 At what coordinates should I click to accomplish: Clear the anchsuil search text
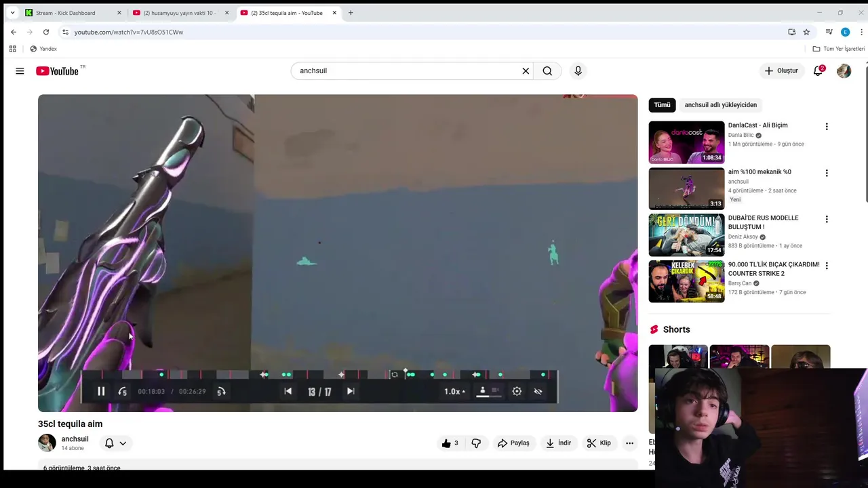(x=526, y=70)
